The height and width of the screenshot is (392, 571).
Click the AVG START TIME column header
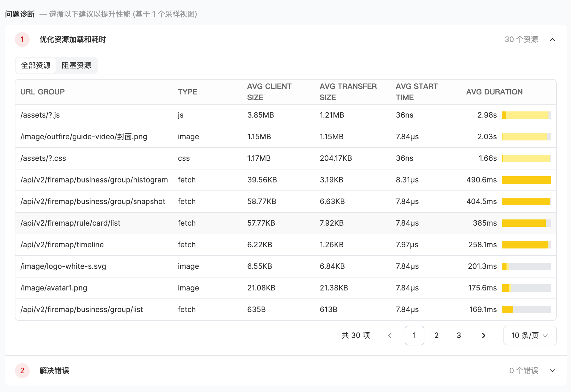417,92
